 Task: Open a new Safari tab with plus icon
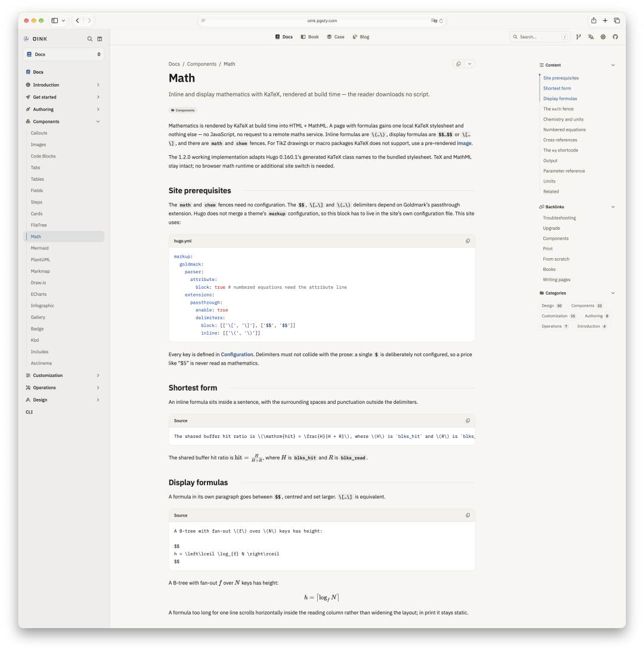click(605, 20)
